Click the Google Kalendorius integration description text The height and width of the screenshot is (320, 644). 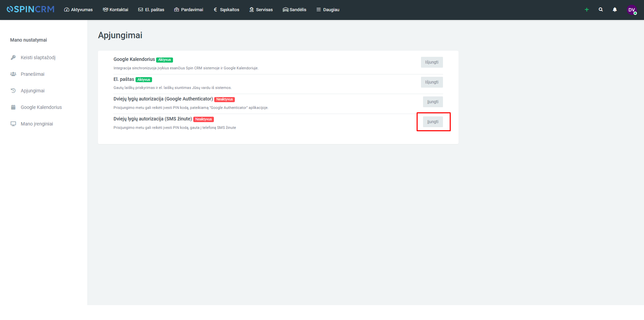coord(186,68)
